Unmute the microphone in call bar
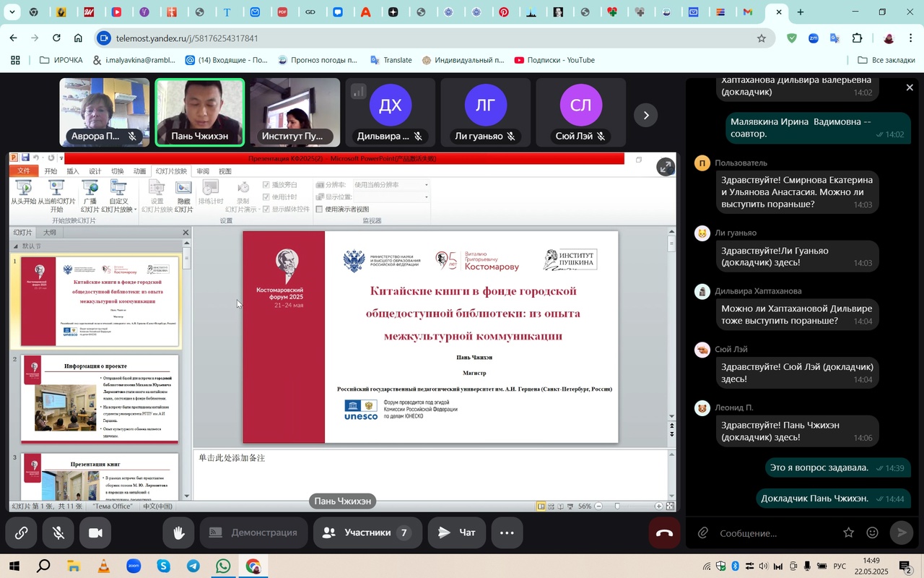 pyautogui.click(x=59, y=533)
